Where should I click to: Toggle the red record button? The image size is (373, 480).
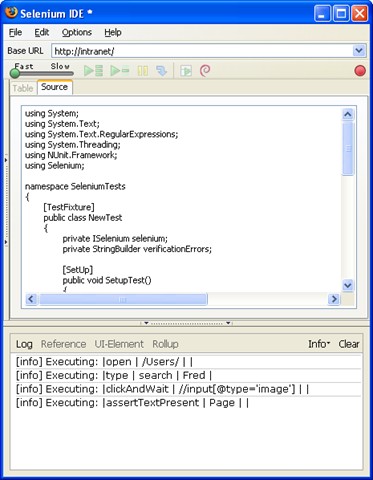pyautogui.click(x=360, y=71)
